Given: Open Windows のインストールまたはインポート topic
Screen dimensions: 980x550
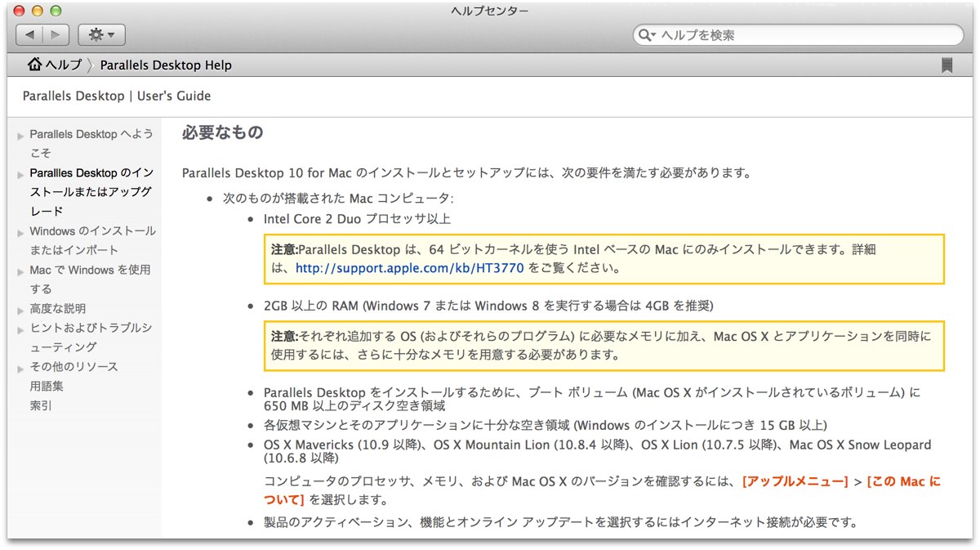Looking at the screenshot, I should pyautogui.click(x=92, y=240).
